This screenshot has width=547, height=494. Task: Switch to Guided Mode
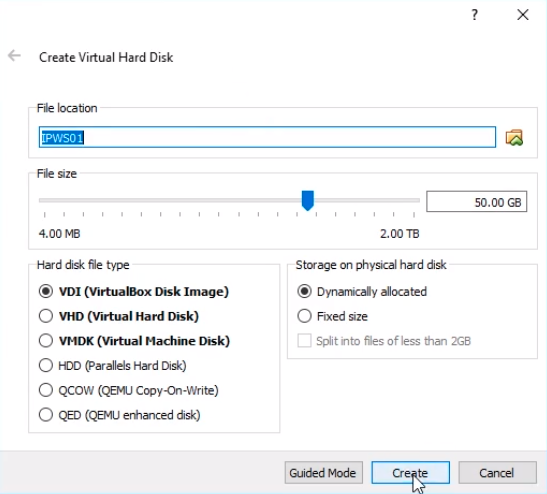323,473
